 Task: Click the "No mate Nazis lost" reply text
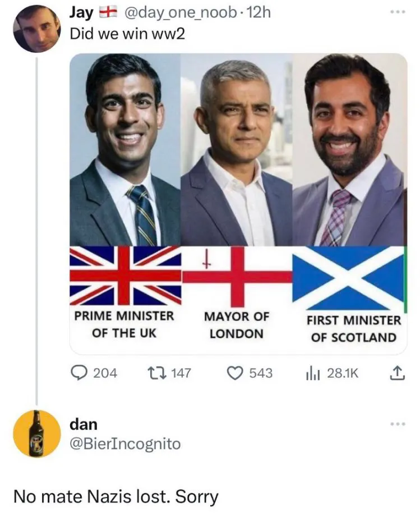(x=116, y=497)
